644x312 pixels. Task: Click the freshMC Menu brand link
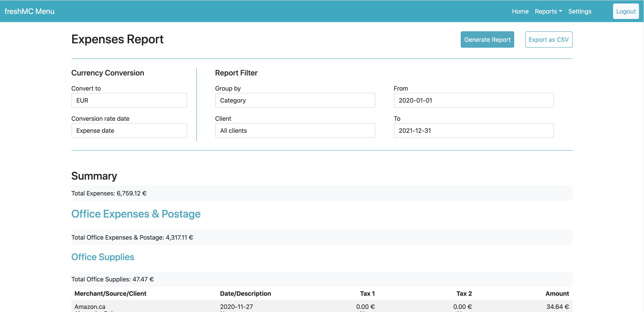pyautogui.click(x=29, y=11)
